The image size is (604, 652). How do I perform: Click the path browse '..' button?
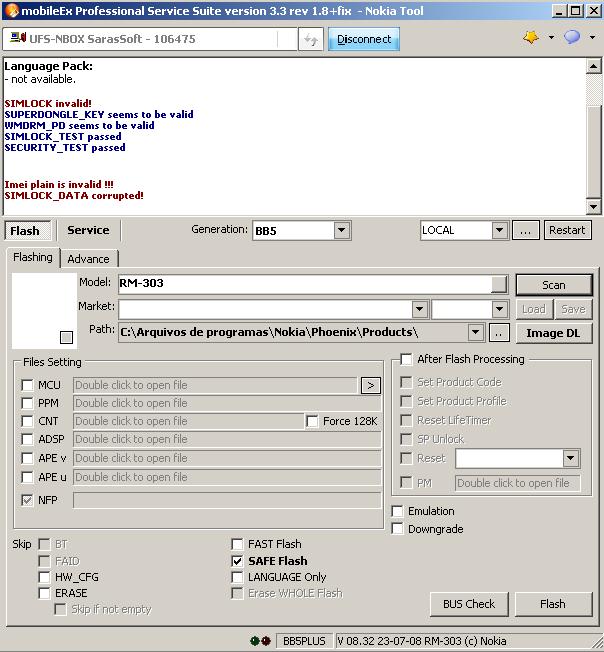pos(499,333)
